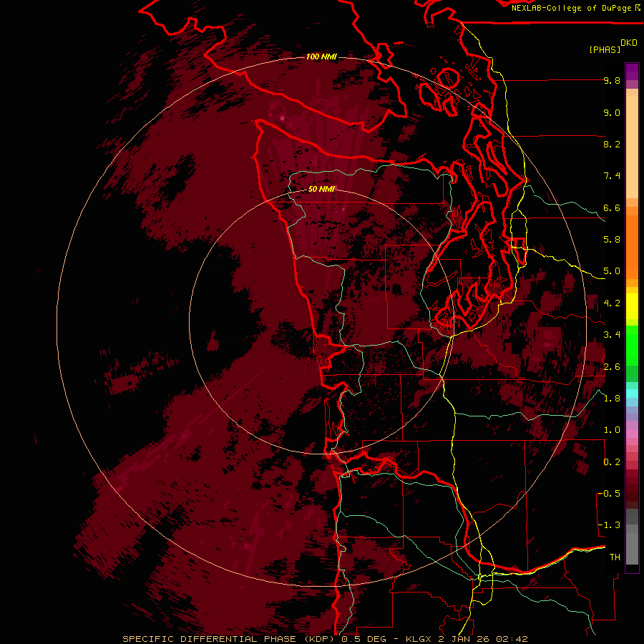Click the 1.0 scale value
This screenshot has height=644, width=644.
pos(612,430)
